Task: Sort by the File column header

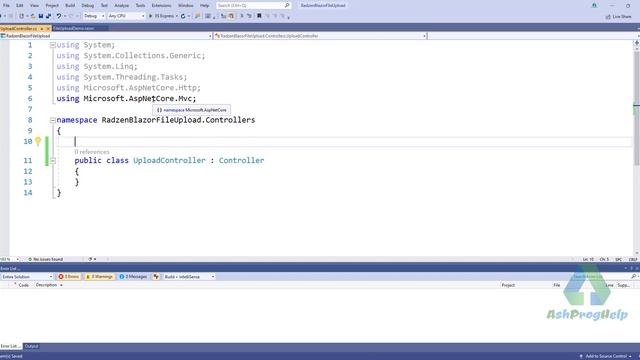Action: click(x=557, y=285)
